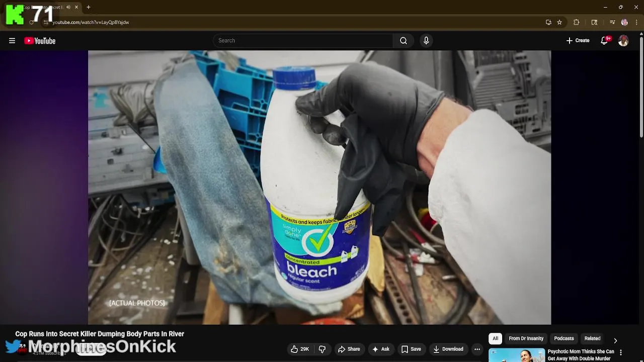Viewport: 644px width, 362px height.
Task: Start voice search with microphone icon
Action: (x=426, y=41)
